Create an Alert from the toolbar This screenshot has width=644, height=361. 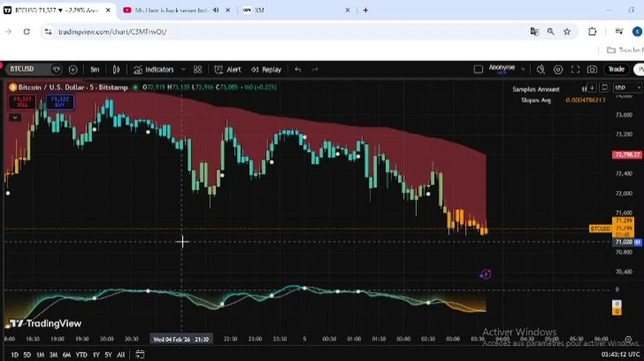pos(228,70)
